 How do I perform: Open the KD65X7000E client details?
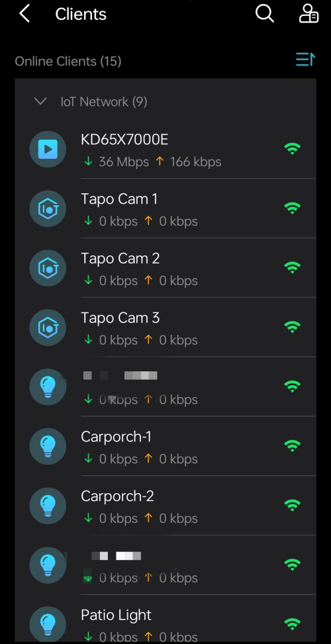pyautogui.click(x=165, y=150)
